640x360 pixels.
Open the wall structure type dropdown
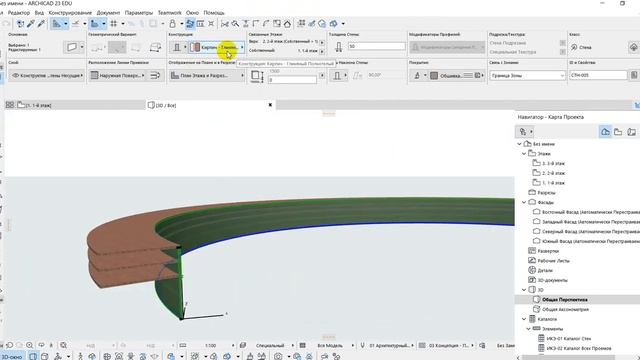click(x=179, y=47)
